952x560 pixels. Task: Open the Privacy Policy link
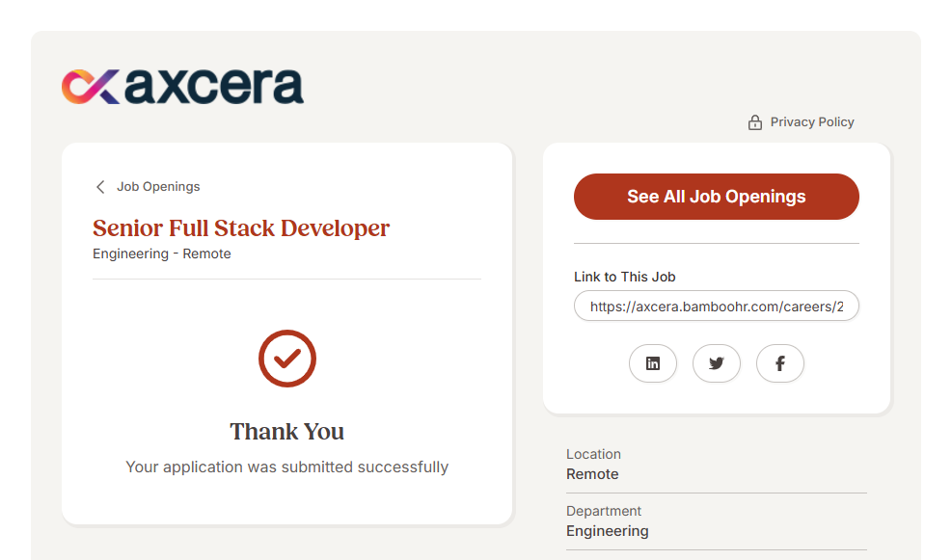coord(812,122)
